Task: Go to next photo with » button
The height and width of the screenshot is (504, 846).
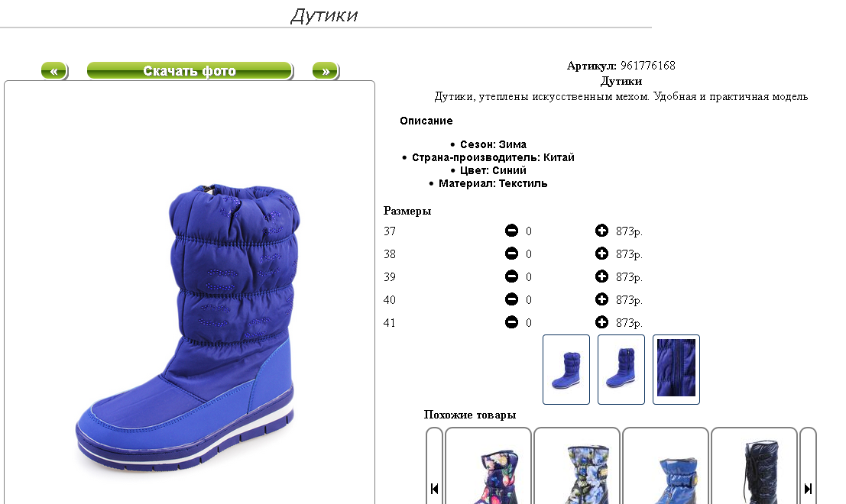Action: 326,70
